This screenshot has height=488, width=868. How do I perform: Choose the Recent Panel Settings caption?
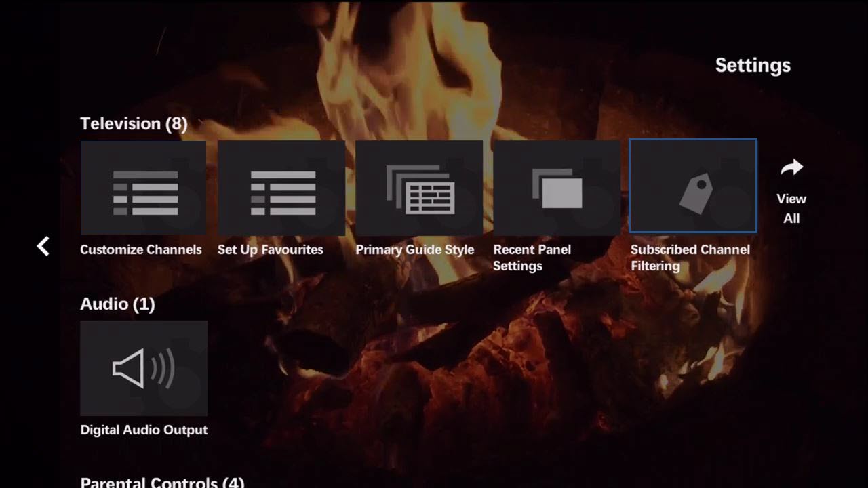532,258
